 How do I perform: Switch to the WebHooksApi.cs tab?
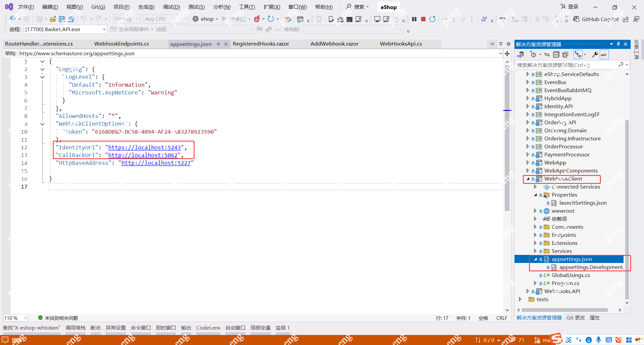click(401, 44)
